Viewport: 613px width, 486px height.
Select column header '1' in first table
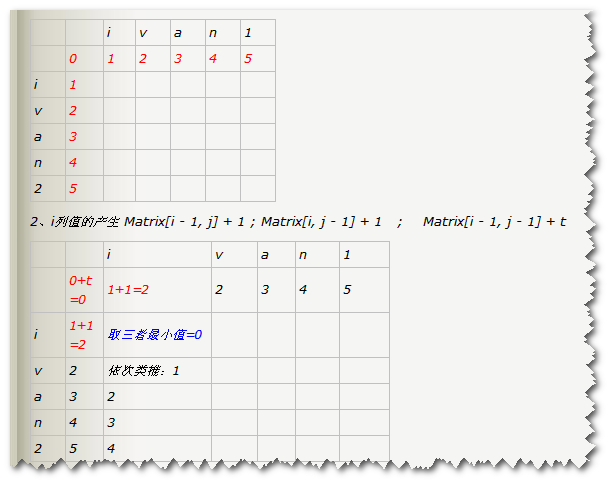pyautogui.click(x=248, y=32)
